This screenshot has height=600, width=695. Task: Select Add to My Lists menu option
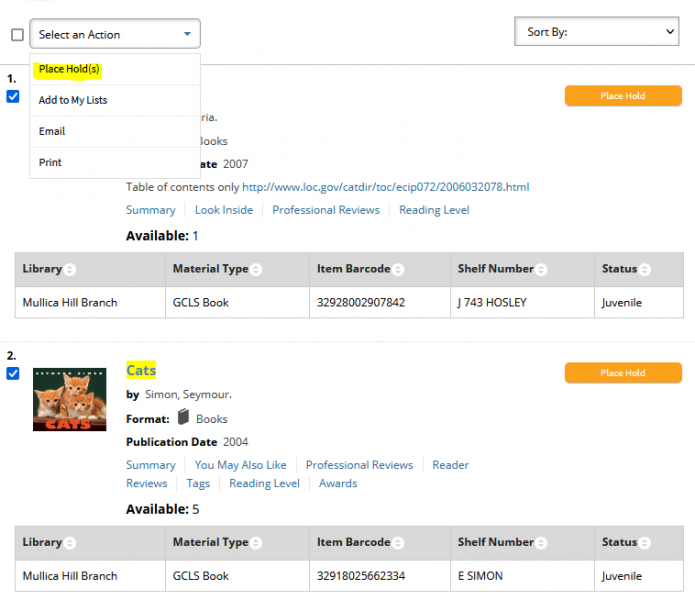click(x=73, y=100)
